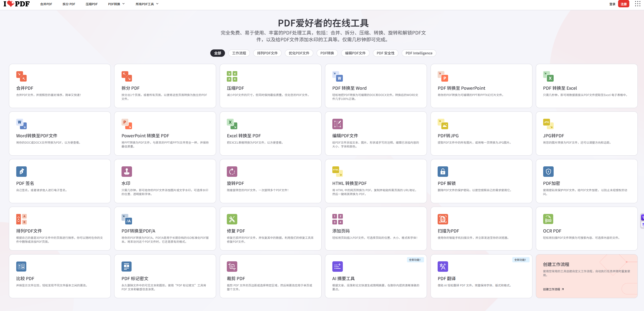Open 拆分 PDF in the top navigation

(x=69, y=4)
